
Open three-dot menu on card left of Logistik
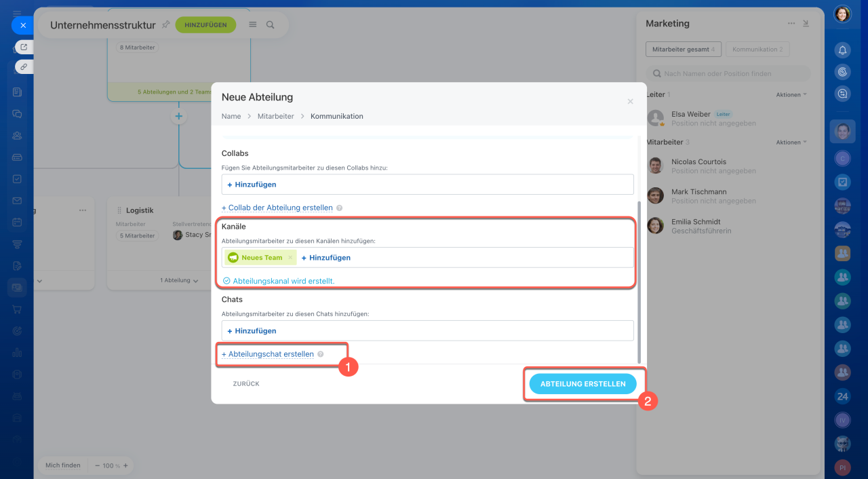point(83,210)
